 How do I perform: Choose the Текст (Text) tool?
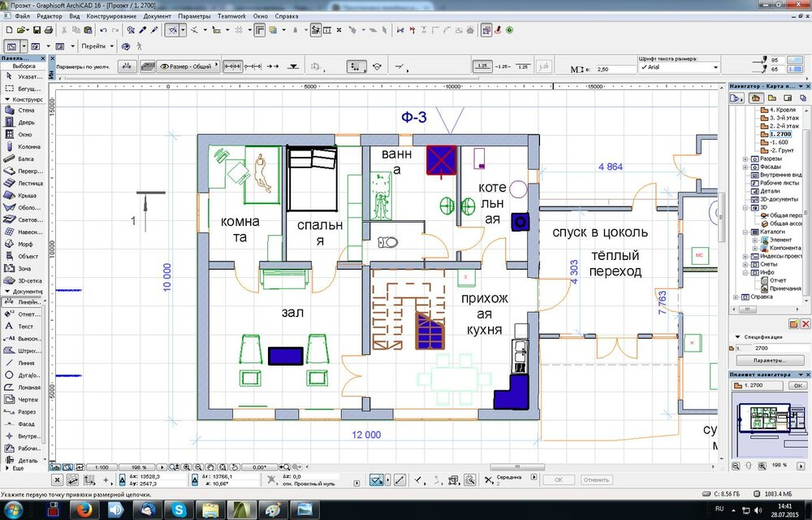(x=24, y=326)
